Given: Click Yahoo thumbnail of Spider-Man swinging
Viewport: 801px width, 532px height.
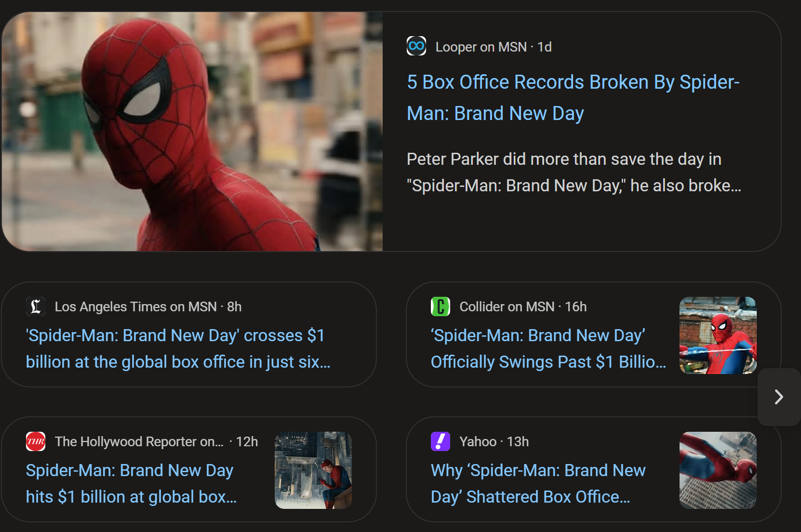Looking at the screenshot, I should pos(718,470).
